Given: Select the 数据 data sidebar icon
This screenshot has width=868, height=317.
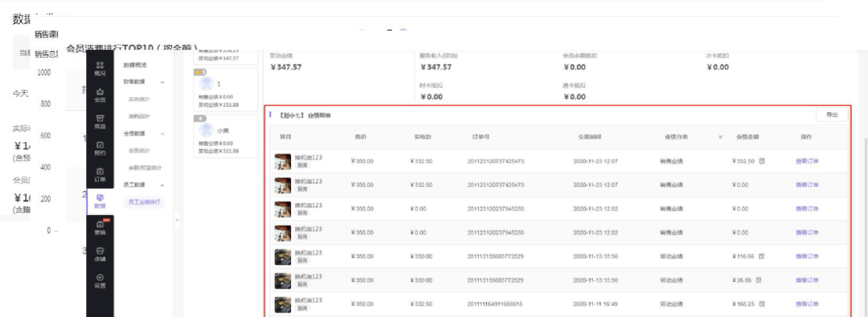Looking at the screenshot, I should pyautogui.click(x=100, y=201).
